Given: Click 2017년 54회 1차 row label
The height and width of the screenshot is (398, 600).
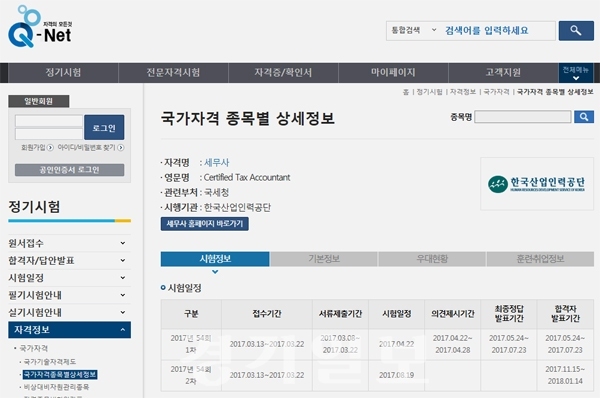Looking at the screenshot, I should click(191, 344).
